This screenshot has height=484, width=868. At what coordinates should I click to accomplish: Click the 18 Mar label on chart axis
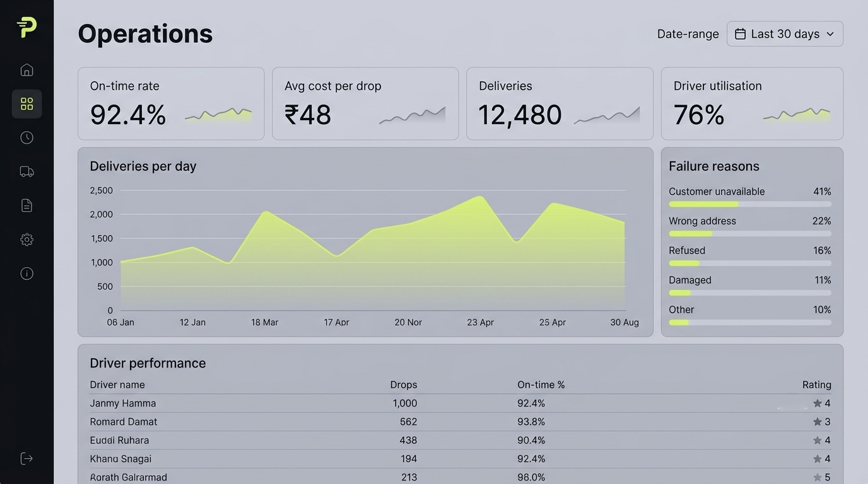tap(264, 322)
